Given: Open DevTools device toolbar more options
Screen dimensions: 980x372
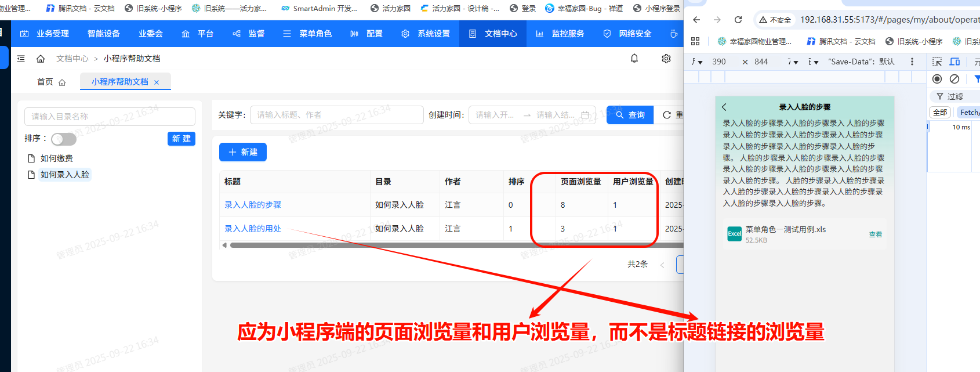Looking at the screenshot, I should pyautogui.click(x=912, y=62).
